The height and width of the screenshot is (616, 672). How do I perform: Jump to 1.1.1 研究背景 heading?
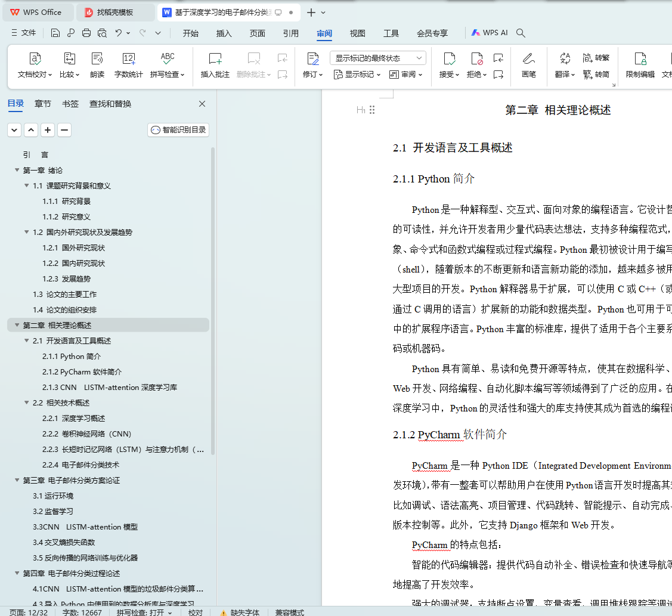[x=66, y=202]
